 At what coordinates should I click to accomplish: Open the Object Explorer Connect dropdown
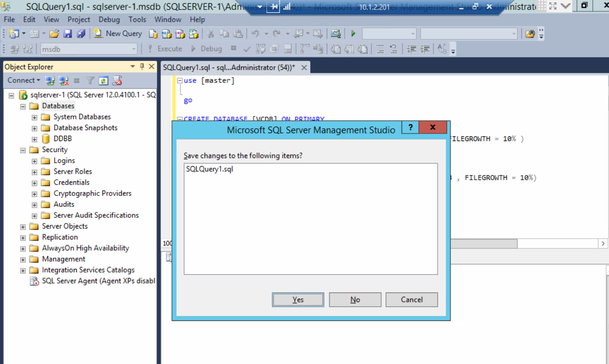click(x=24, y=80)
